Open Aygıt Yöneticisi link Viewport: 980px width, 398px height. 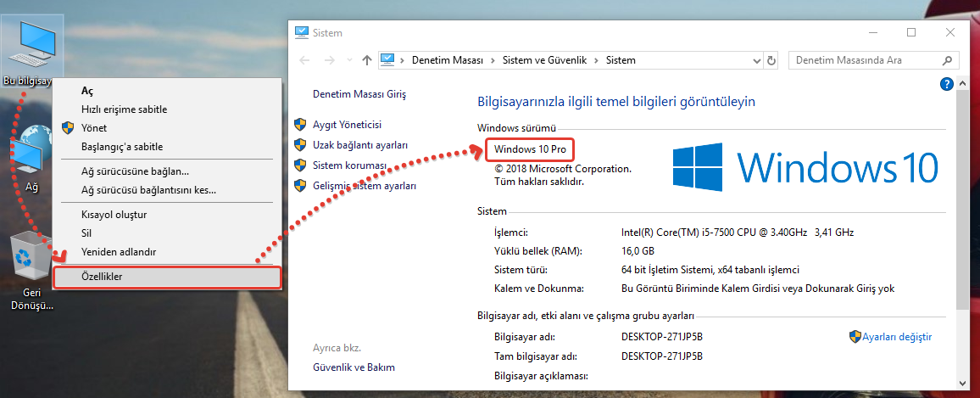click(x=347, y=124)
